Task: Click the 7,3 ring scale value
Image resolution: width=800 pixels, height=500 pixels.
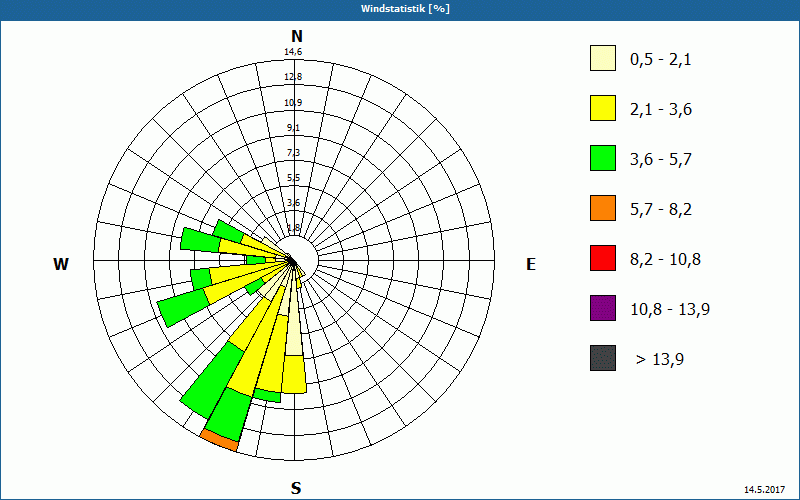Action: point(293,153)
